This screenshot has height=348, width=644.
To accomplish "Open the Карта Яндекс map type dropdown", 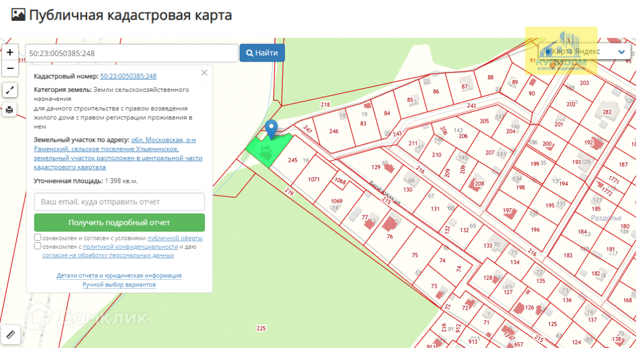I will coord(584,52).
